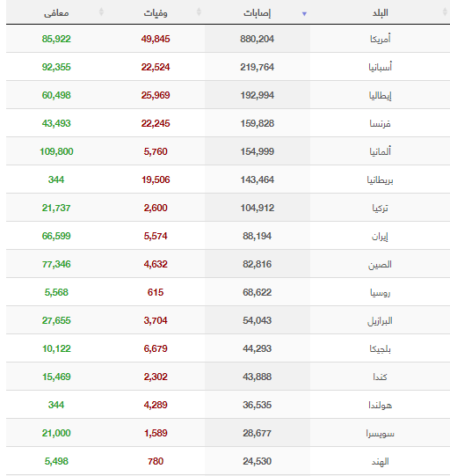Click sort arrows beside البلد header

(x=445, y=11)
